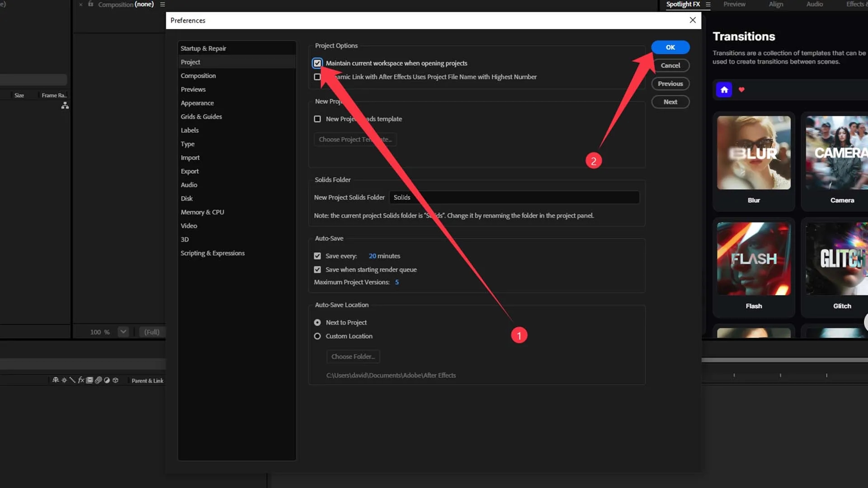Click the motion blur switch icon
This screenshot has width=868, height=488.
(98, 380)
